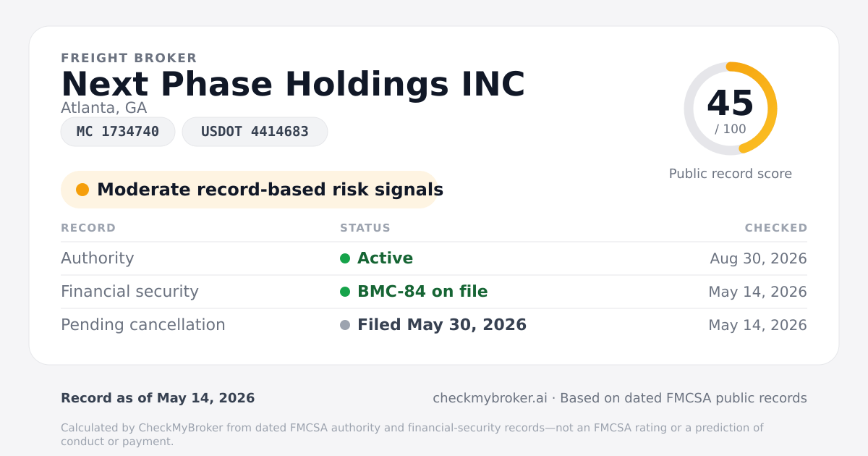
Task: Click the Moderate record-based risk signals banner
Action: 250,190
